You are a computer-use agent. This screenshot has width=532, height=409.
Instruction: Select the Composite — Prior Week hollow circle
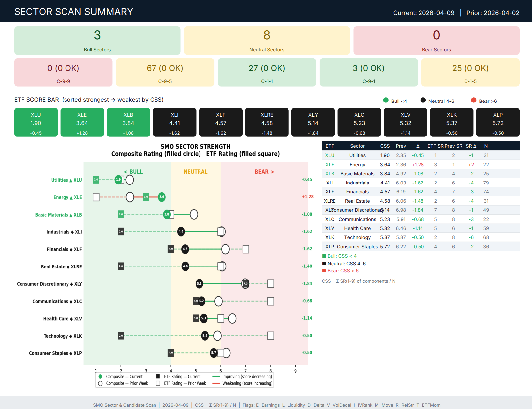(x=100, y=383)
